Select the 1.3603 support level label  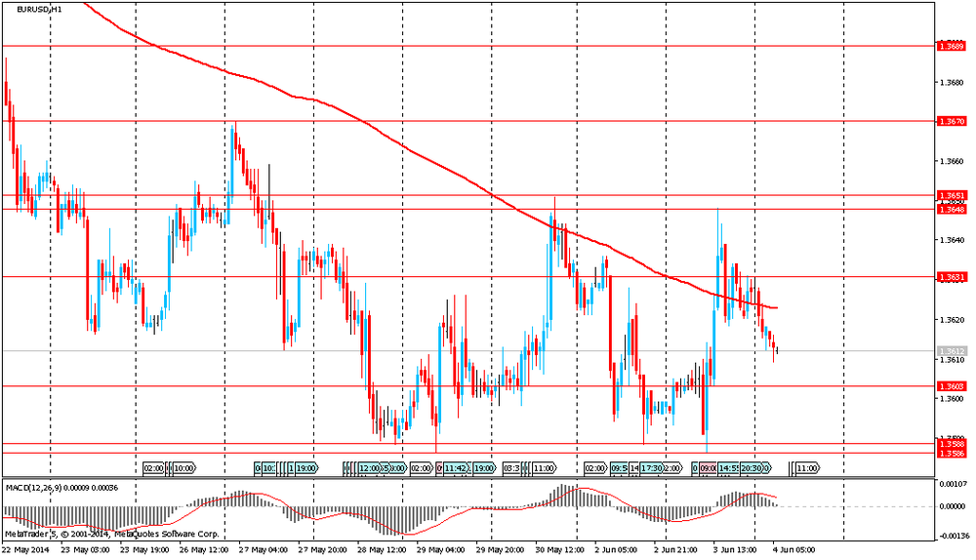[951, 386]
